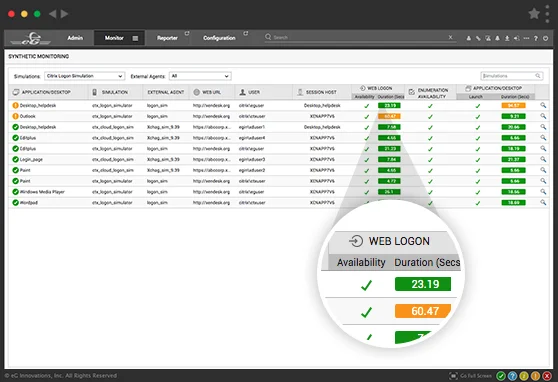This screenshot has height=382, width=558.
Task: Click the search icon in Simulations filter box
Action: point(538,76)
